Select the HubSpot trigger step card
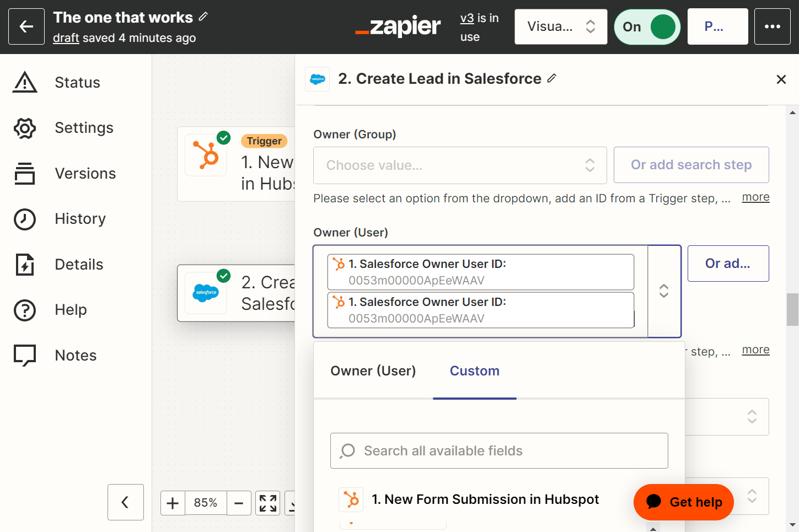This screenshot has height=532, width=799. tap(236, 164)
